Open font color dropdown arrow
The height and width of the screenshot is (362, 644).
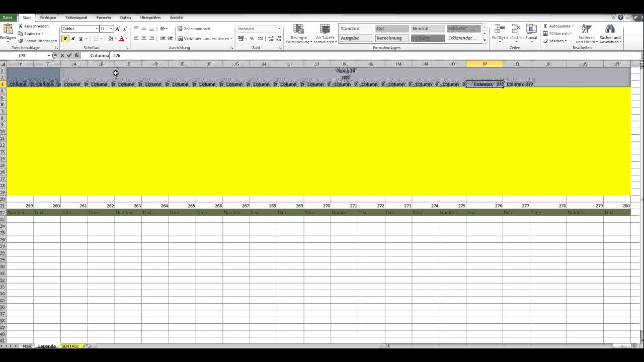(x=126, y=38)
